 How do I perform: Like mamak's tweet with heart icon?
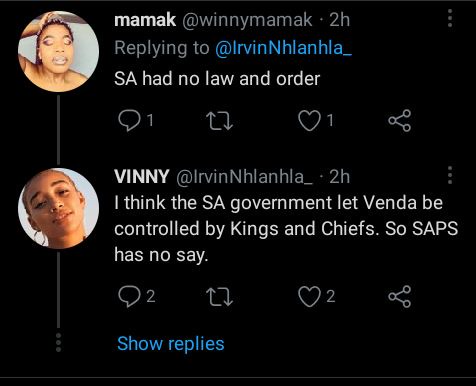coord(309,120)
